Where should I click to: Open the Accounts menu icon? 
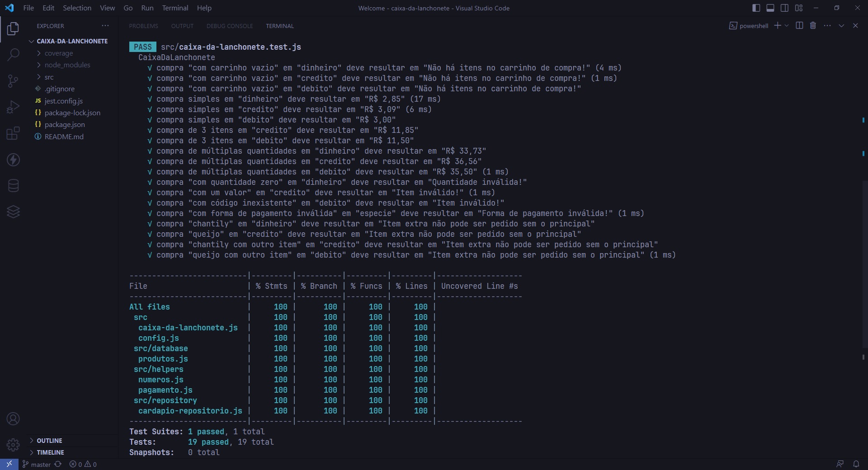pyautogui.click(x=13, y=419)
